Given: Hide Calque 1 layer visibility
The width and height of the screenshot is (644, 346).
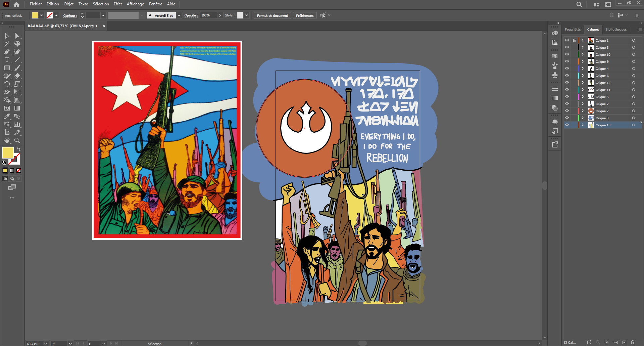Looking at the screenshot, I should [x=567, y=40].
